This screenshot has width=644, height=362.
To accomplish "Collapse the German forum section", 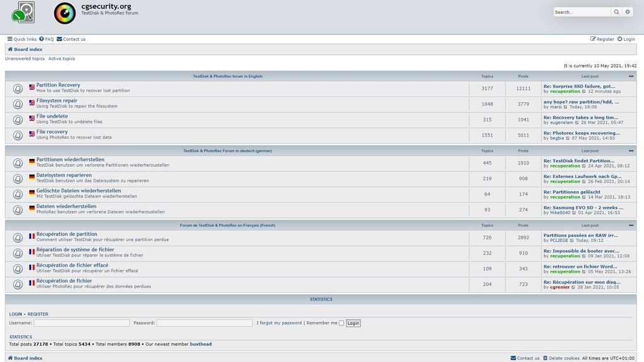I will pos(631,150).
